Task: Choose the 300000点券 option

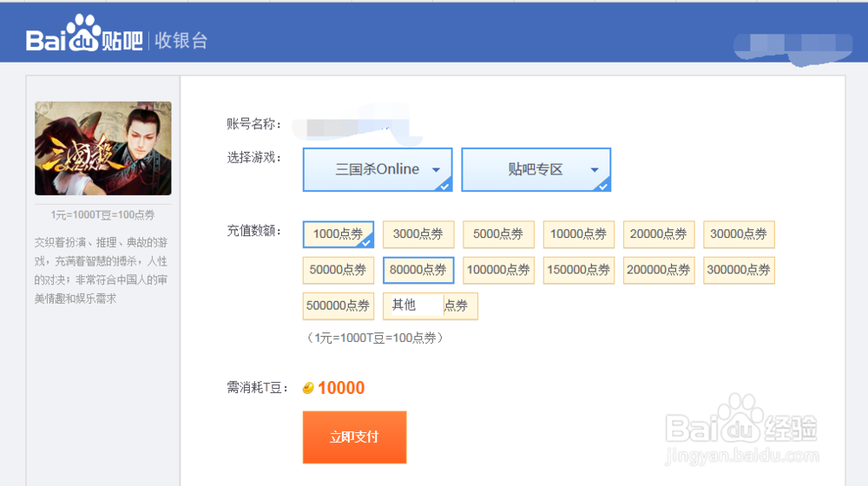Action: click(739, 270)
